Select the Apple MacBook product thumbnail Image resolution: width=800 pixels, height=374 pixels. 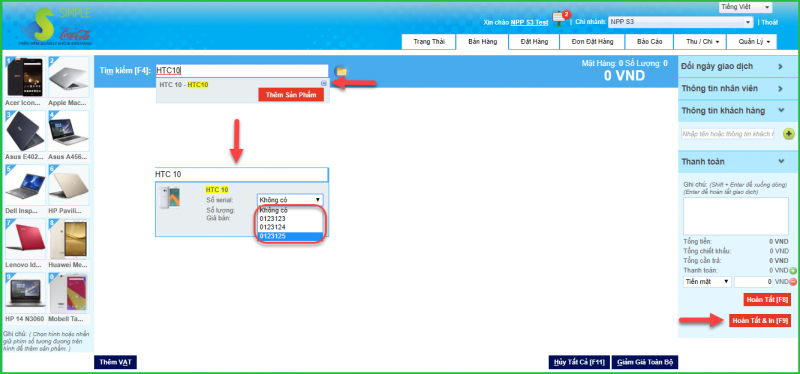click(x=68, y=78)
